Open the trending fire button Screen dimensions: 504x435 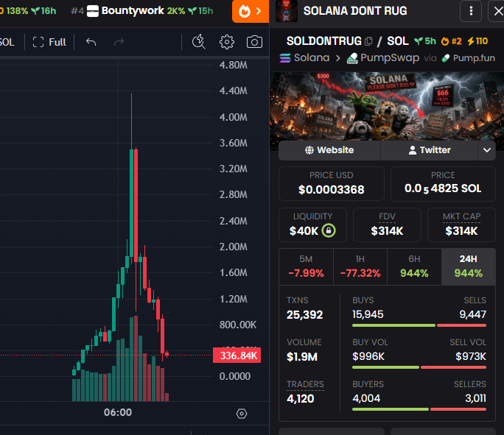pos(251,11)
